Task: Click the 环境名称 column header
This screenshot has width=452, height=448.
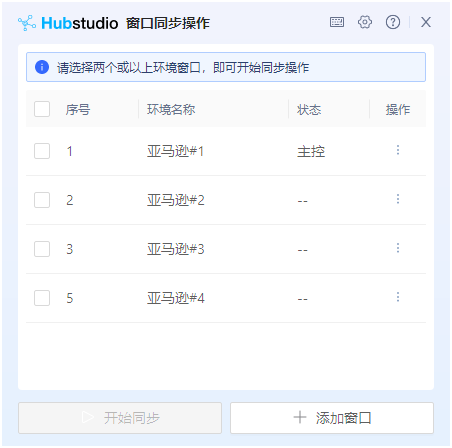Action: pos(171,109)
